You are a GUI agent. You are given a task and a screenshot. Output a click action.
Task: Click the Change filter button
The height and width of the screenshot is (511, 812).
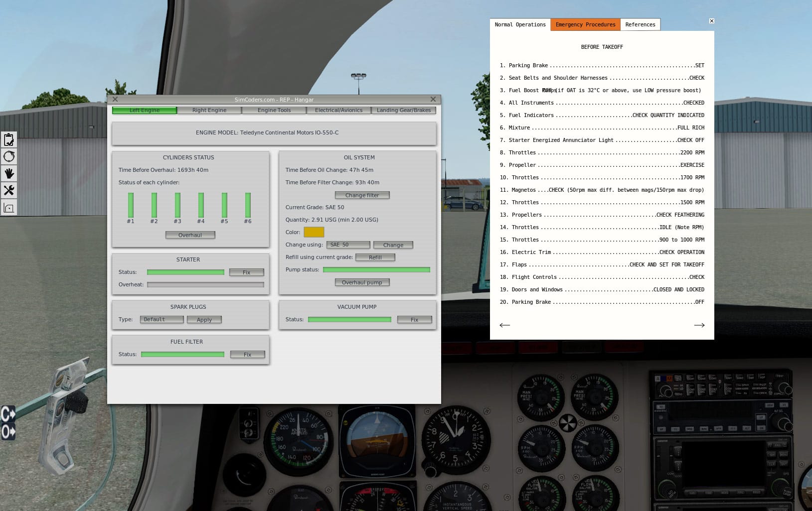362,195
